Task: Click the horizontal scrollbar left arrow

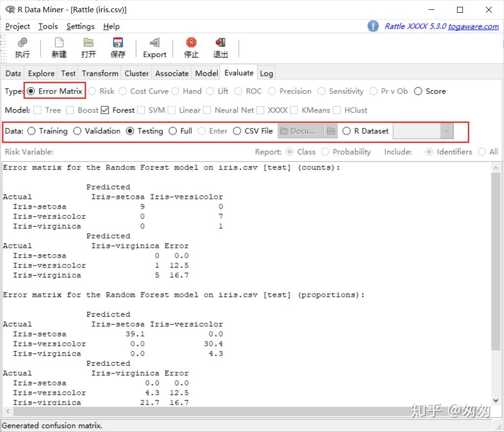Action: 8,411
